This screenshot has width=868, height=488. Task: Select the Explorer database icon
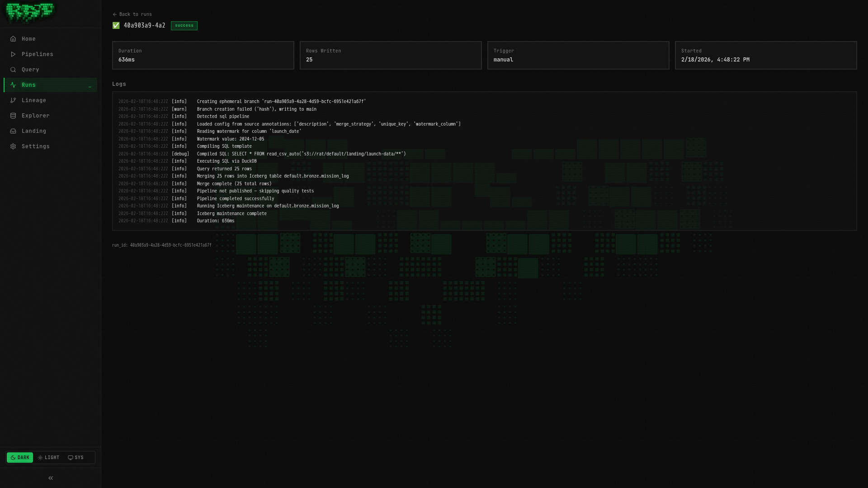coord(13,115)
